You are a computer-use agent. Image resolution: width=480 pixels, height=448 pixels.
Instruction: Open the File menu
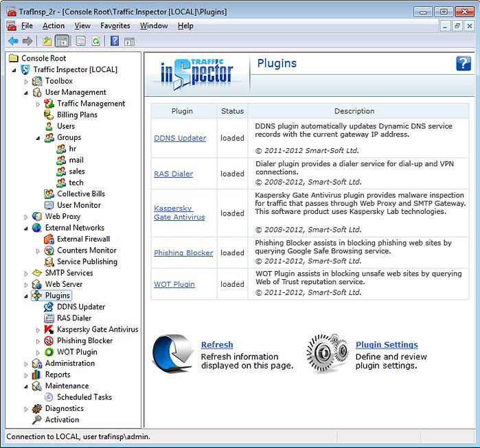27,25
